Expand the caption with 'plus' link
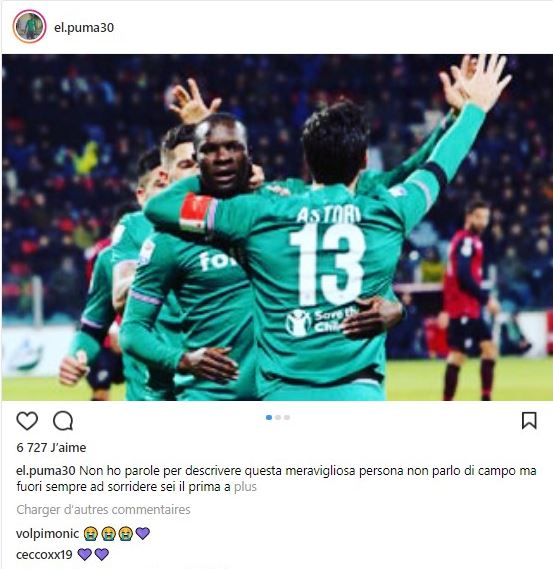 click(x=245, y=487)
